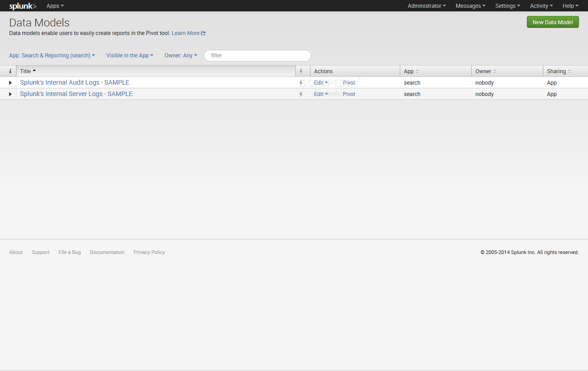
Task: Click the 'search' App cell in Audit Logs row
Action: coord(412,83)
